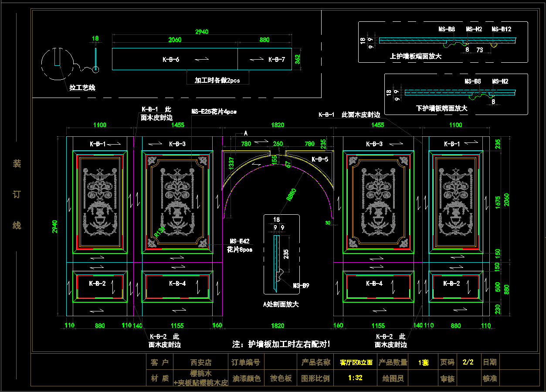Select the K-B-7 panel rectangle
The image size is (546, 392).
pyautogui.click(x=265, y=59)
